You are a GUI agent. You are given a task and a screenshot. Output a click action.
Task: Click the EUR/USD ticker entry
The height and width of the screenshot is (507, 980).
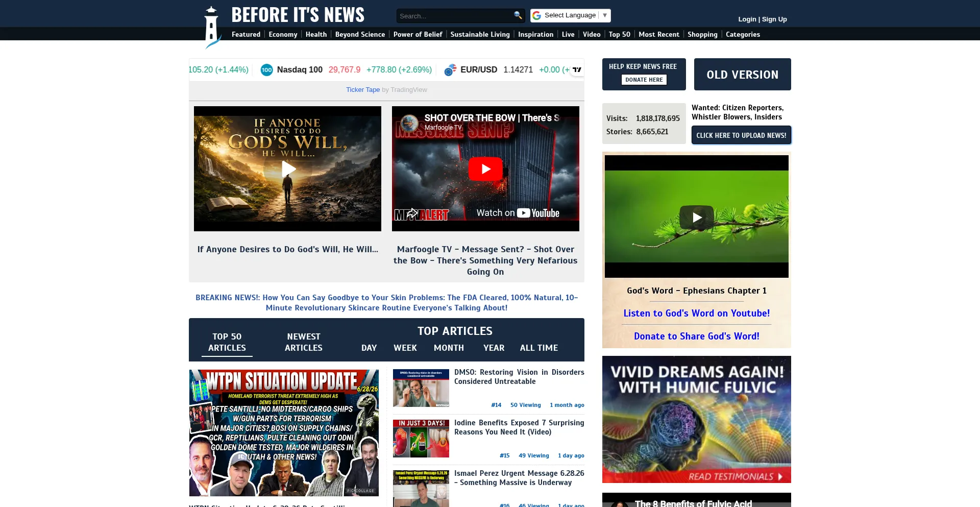[x=507, y=70]
